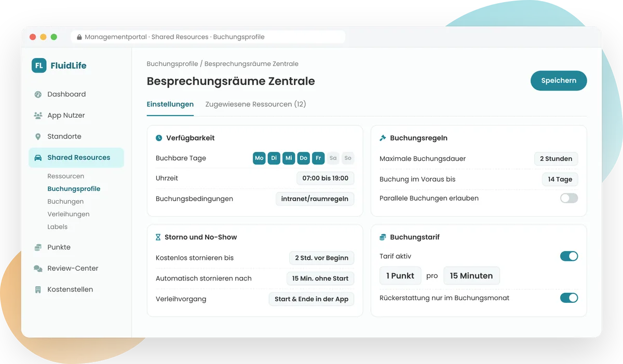Click the clock icon beside Verfügbarkeit

pos(159,138)
